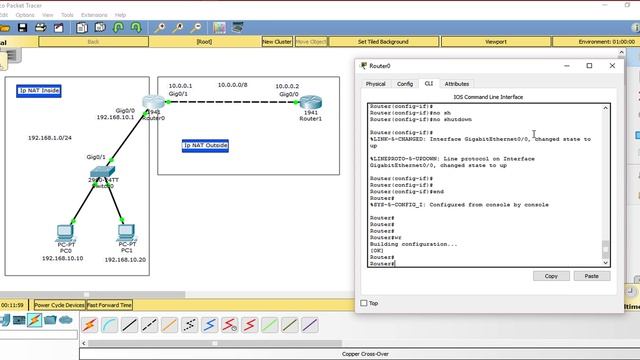
Task: Click the Zoom Reset magnifier icon
Action: pos(178,28)
